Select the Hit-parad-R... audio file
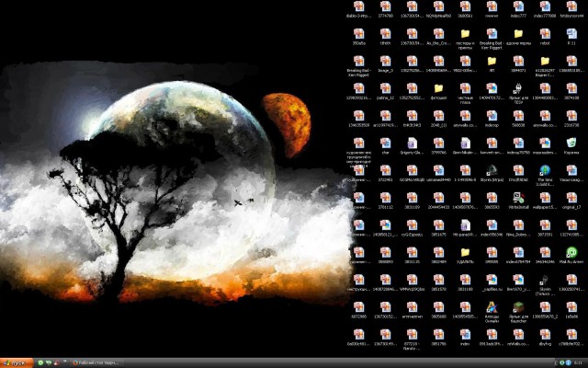Image resolution: width=588 pixels, height=368 pixels. (465, 224)
